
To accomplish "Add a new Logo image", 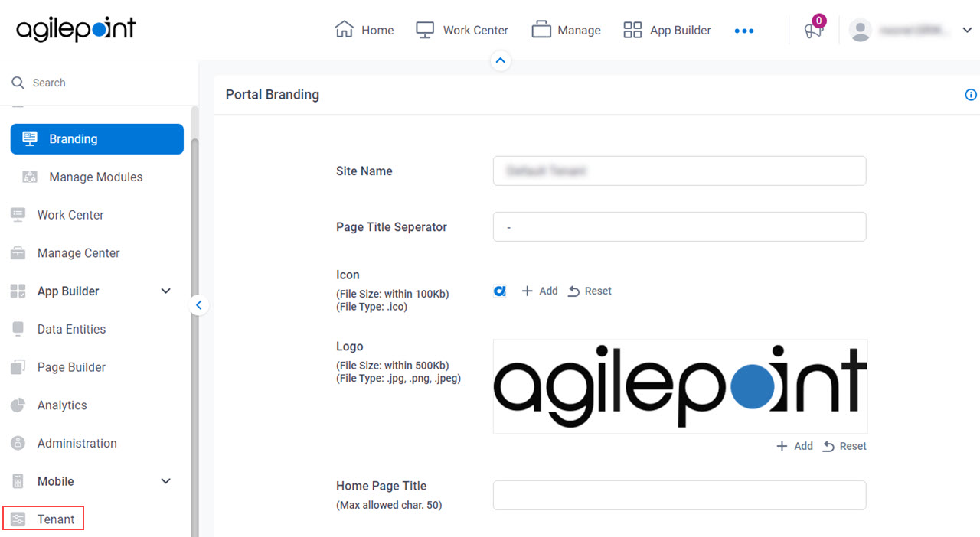I will click(795, 446).
